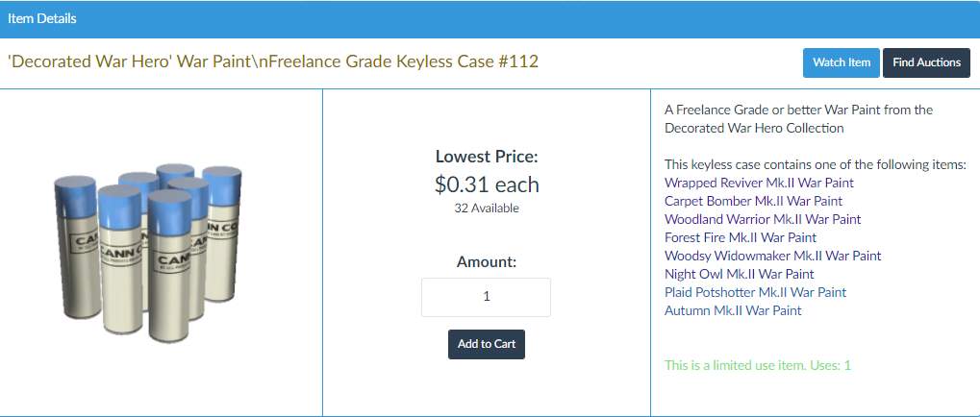Click the Lowest Price label

tap(486, 157)
